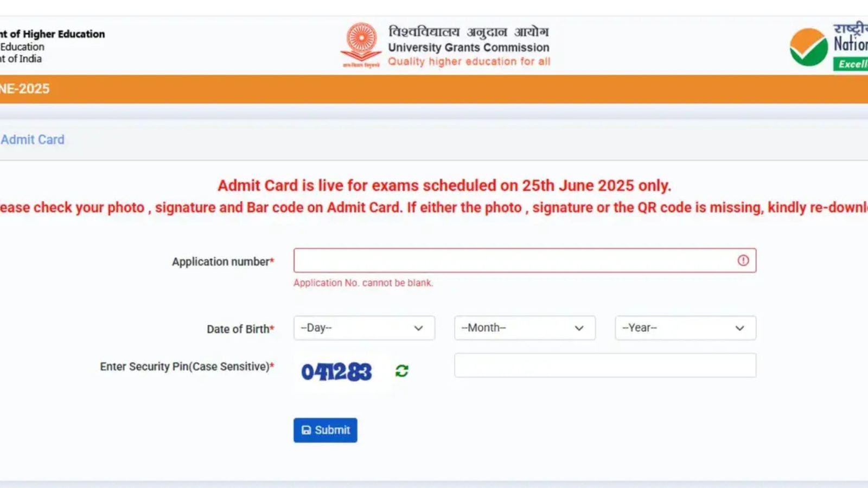Click the security pin entry text box
This screenshot has height=488, width=868.
coord(604,365)
